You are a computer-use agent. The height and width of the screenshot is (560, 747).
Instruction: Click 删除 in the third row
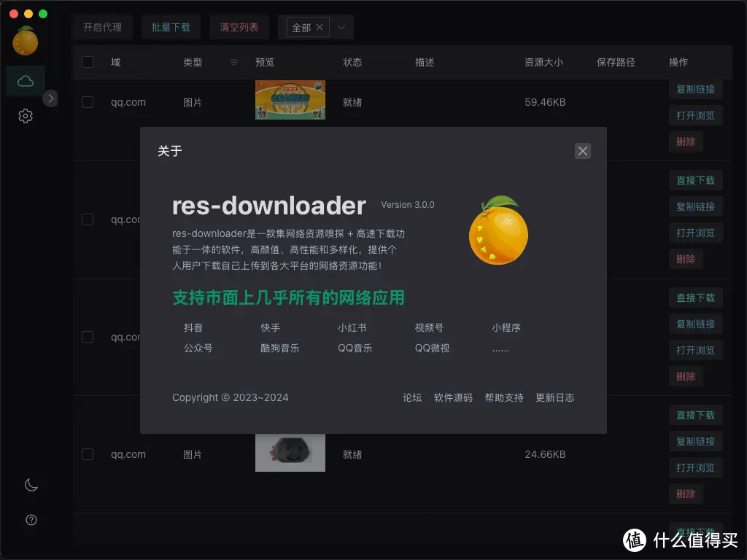point(686,376)
